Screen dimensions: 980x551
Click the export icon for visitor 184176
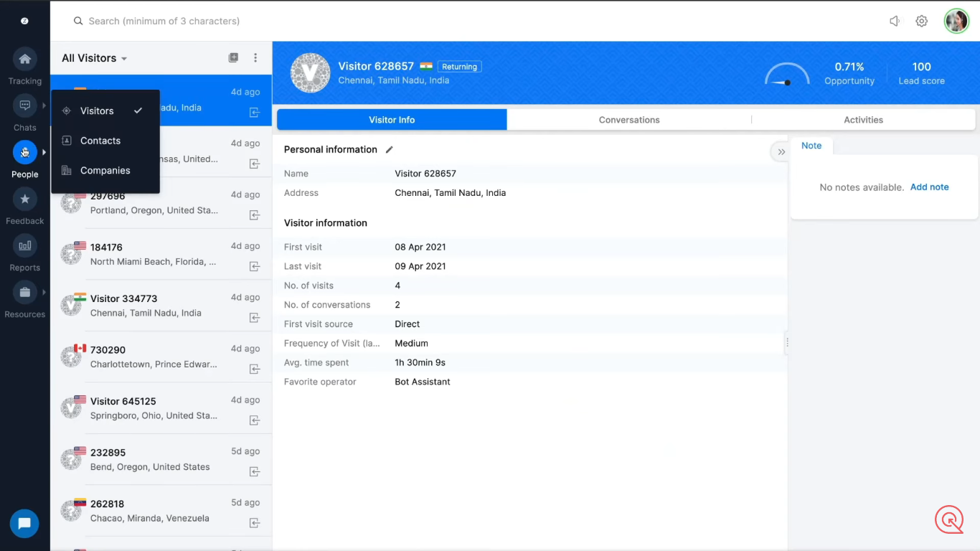click(x=255, y=266)
